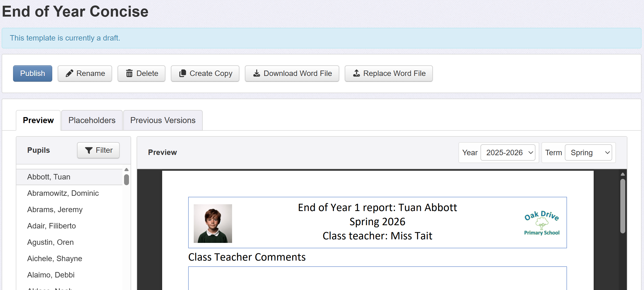Image resolution: width=644 pixels, height=290 pixels.
Task: Click the document preview scrollbar thumb
Action: [x=623, y=206]
